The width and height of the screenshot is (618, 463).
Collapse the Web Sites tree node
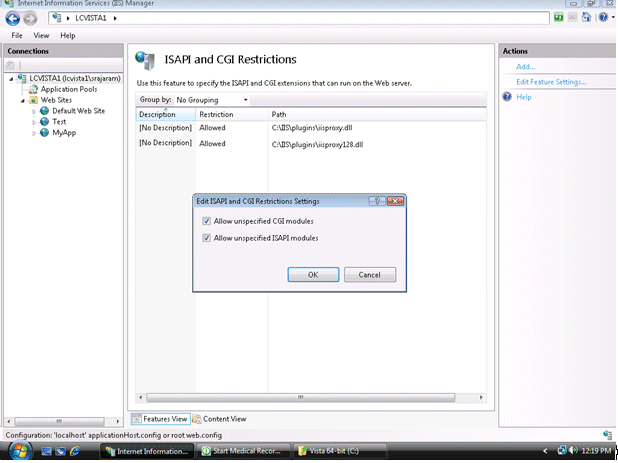23,101
